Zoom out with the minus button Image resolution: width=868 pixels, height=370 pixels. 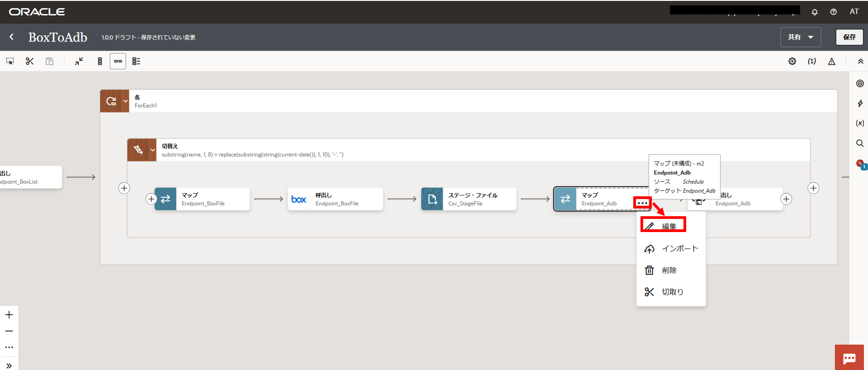coord(9,331)
